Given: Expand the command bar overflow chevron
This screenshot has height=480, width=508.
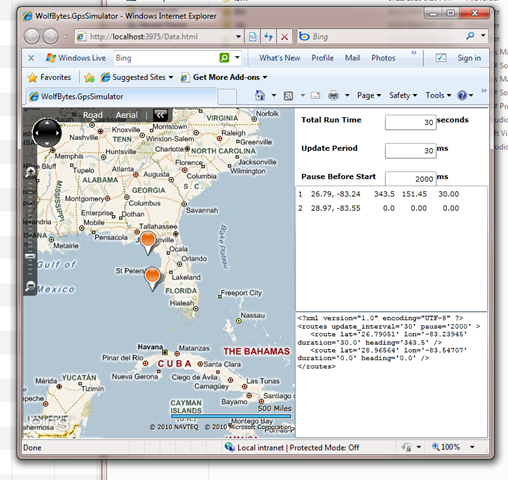Looking at the screenshot, I should 484,90.
